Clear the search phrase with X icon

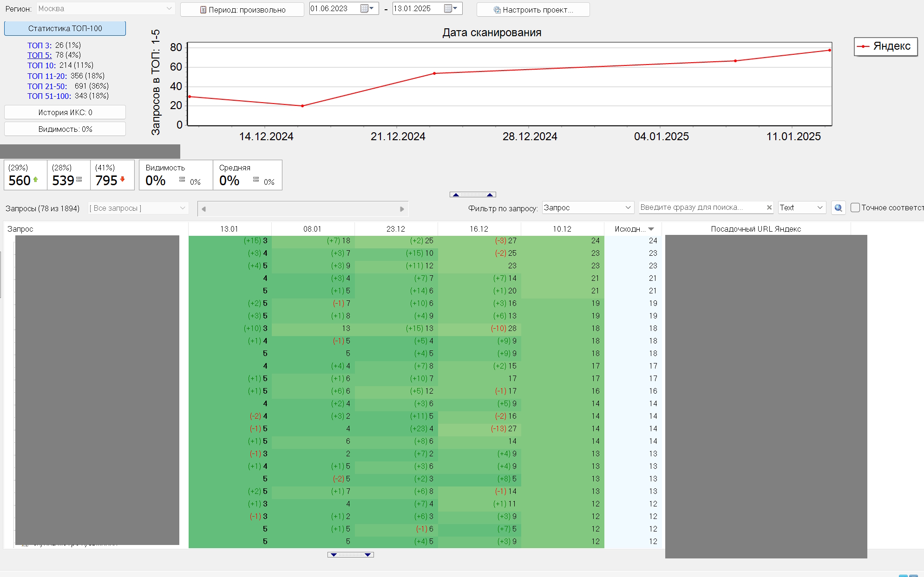(x=769, y=207)
